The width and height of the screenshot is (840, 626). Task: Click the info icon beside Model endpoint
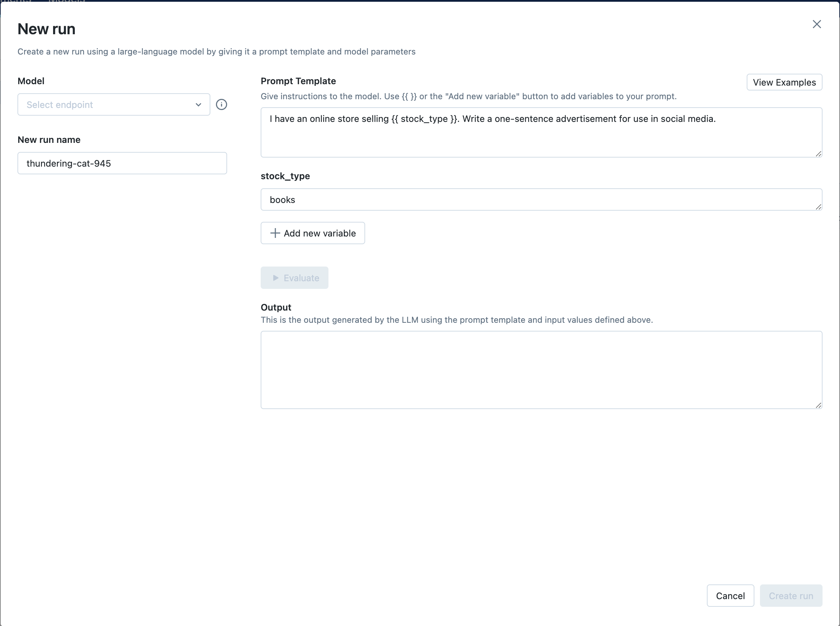tap(222, 104)
